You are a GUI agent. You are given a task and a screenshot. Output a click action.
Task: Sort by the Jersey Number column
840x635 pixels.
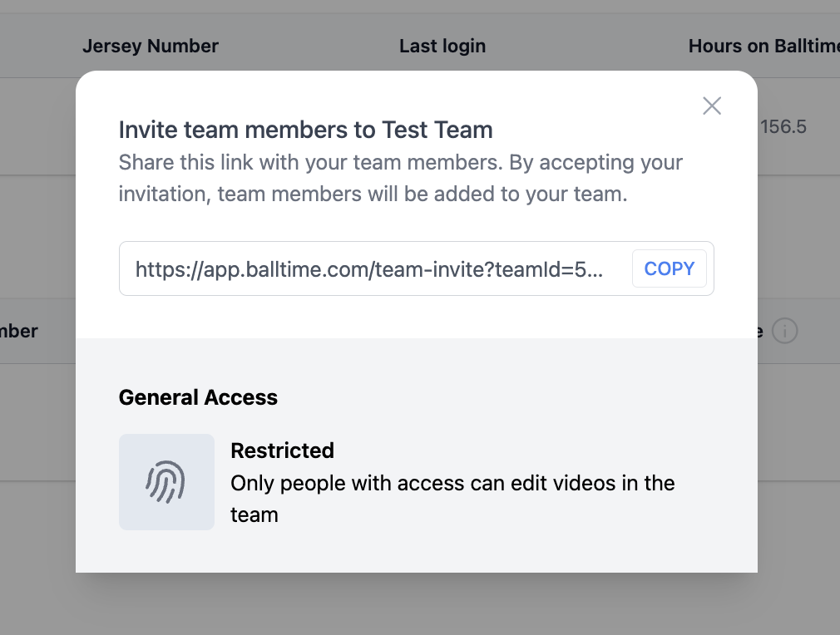coord(151,46)
